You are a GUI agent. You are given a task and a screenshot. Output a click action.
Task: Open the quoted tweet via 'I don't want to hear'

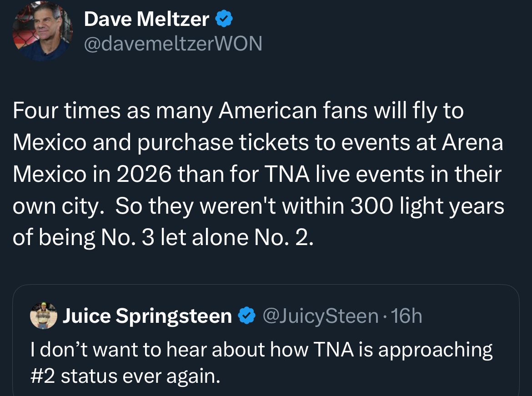click(136, 350)
